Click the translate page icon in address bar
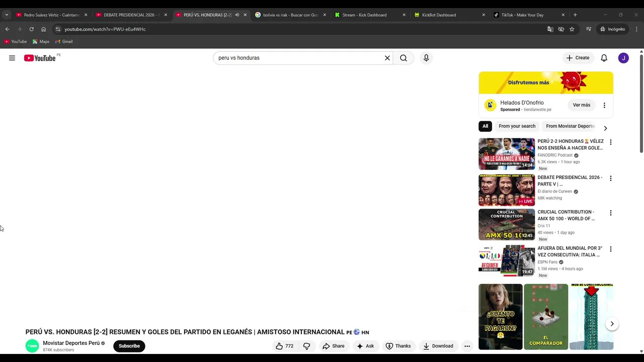 tap(550, 29)
